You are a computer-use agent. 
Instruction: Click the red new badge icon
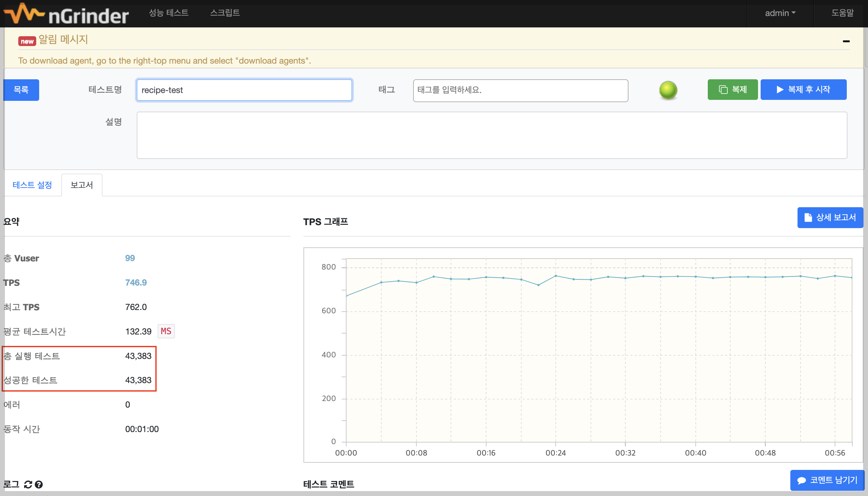[27, 41]
